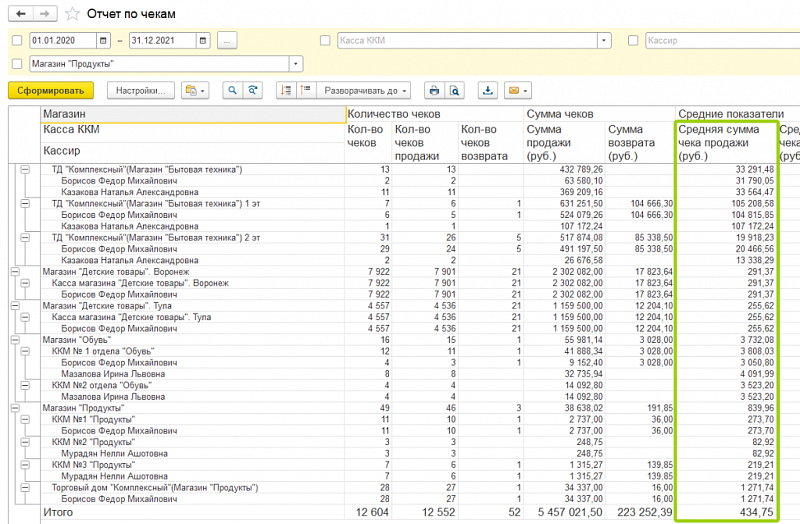Click the period selection ellipsis button
This screenshot has width=800, height=524.
coord(227,41)
